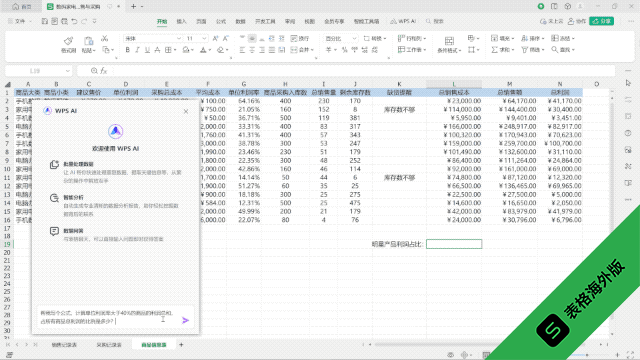Increase font size with A+ icon

point(216,38)
